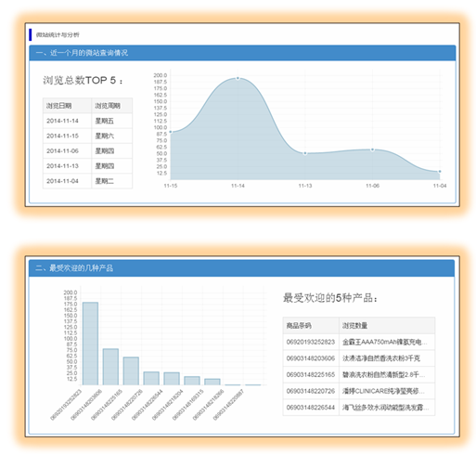
Task: Click the 11-04 data point on area chart
Action: (440, 172)
